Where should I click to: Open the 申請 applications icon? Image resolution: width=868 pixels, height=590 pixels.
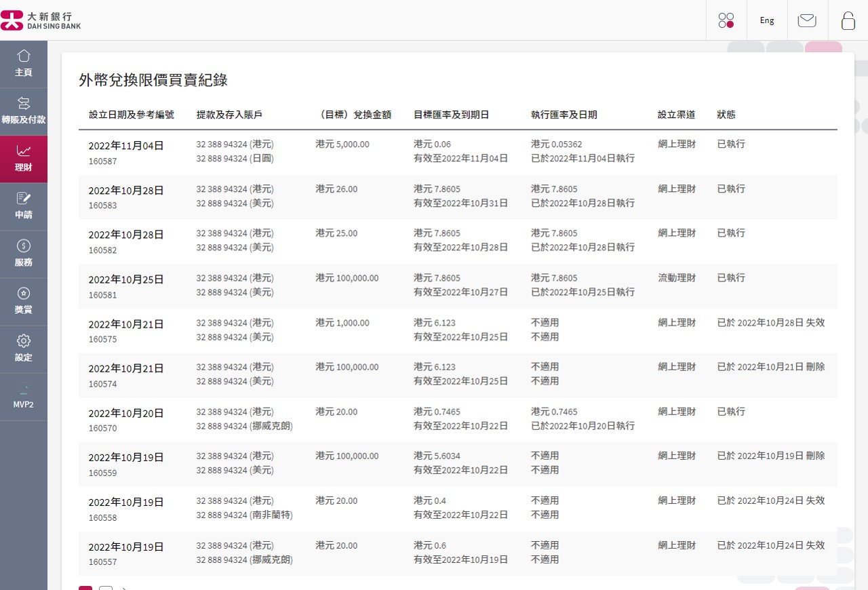pyautogui.click(x=24, y=206)
